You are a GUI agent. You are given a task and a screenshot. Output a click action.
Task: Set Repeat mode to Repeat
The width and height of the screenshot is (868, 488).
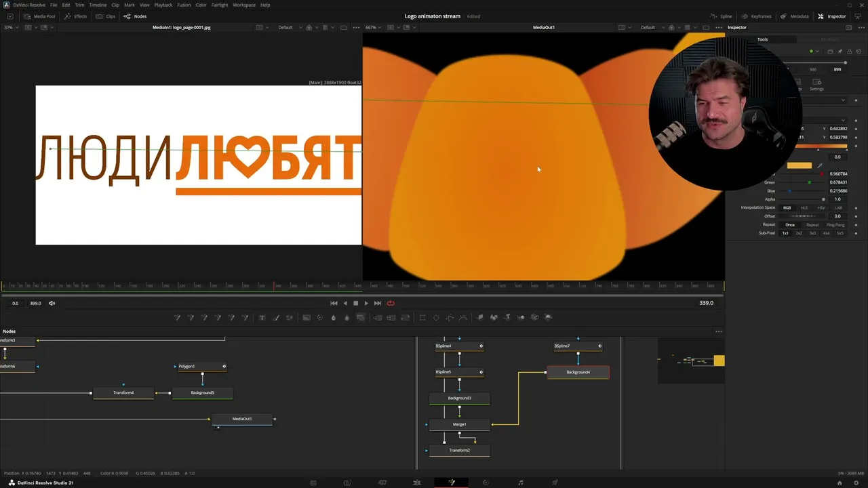(x=812, y=225)
